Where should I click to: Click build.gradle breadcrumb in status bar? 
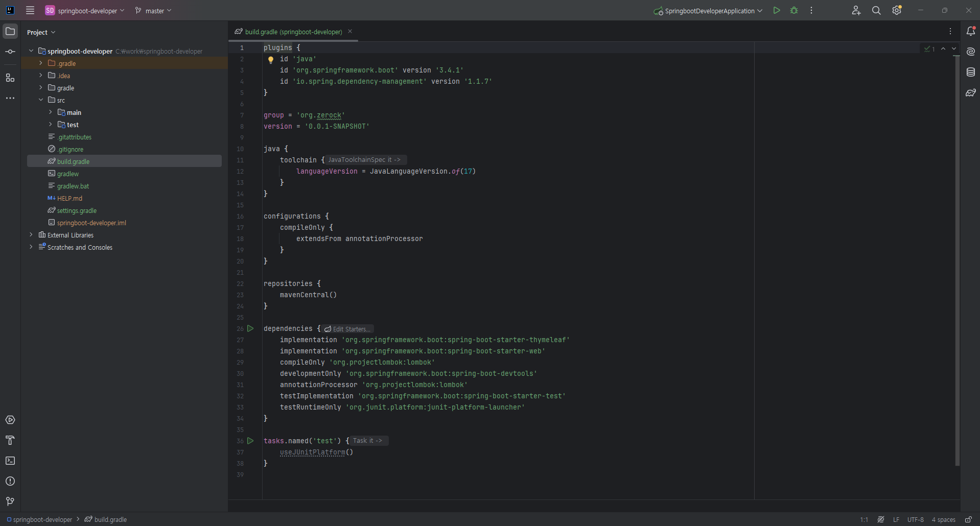106,519
